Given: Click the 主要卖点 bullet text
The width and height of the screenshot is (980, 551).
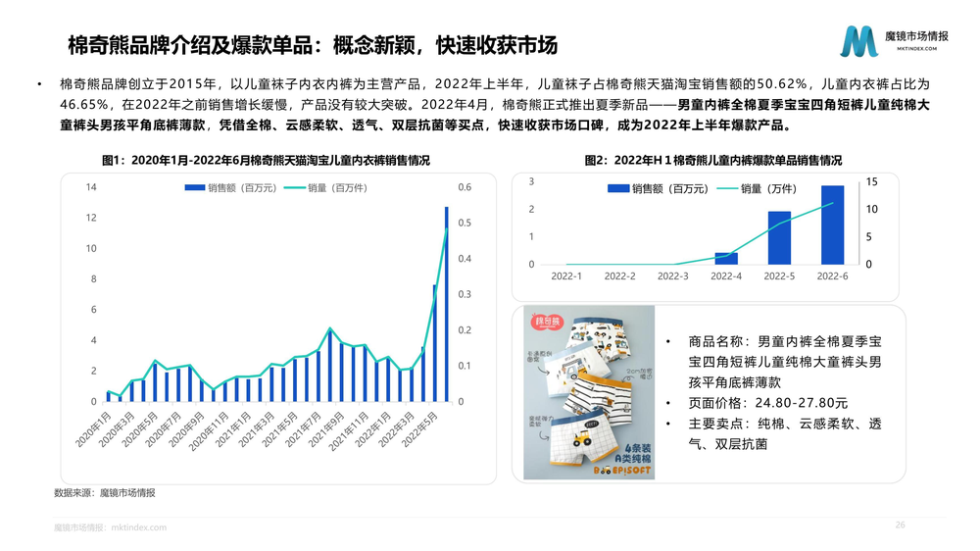Looking at the screenshot, I should (785, 433).
